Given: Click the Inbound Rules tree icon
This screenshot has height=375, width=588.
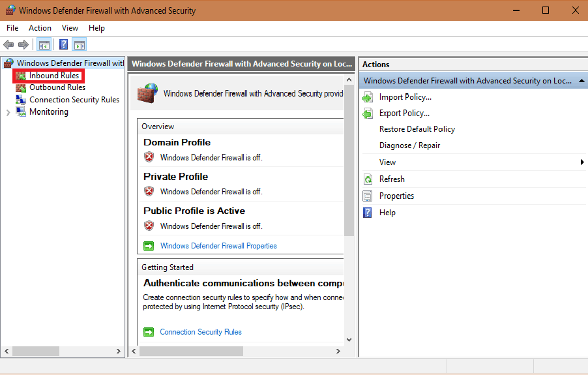Looking at the screenshot, I should click(21, 76).
